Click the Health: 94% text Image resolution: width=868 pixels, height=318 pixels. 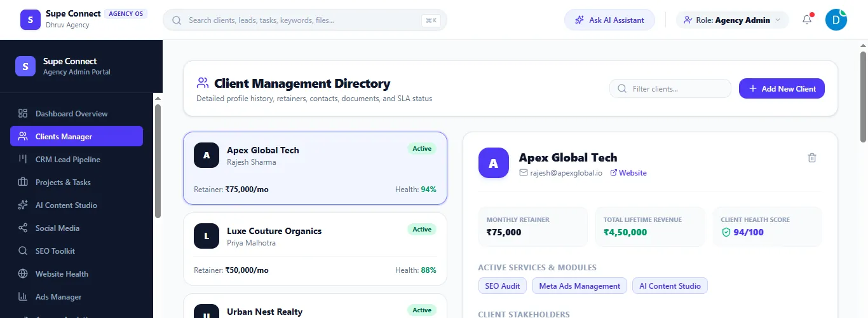(416, 190)
